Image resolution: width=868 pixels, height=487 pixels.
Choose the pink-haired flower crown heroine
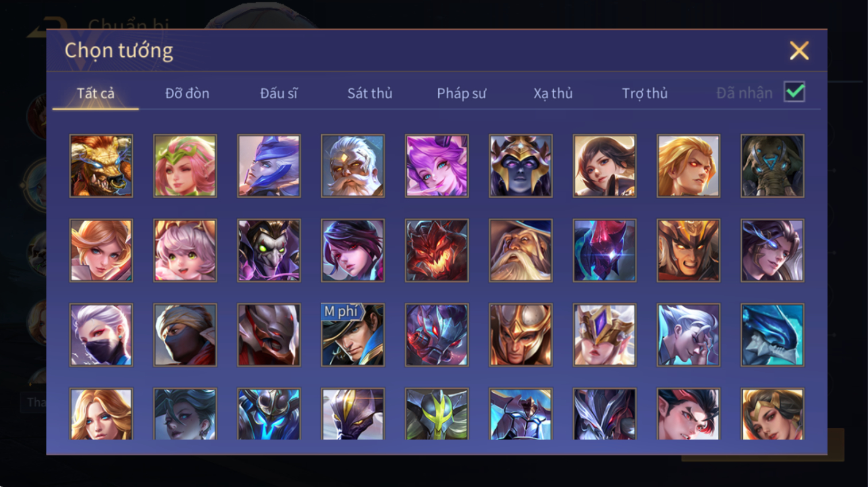point(185,166)
